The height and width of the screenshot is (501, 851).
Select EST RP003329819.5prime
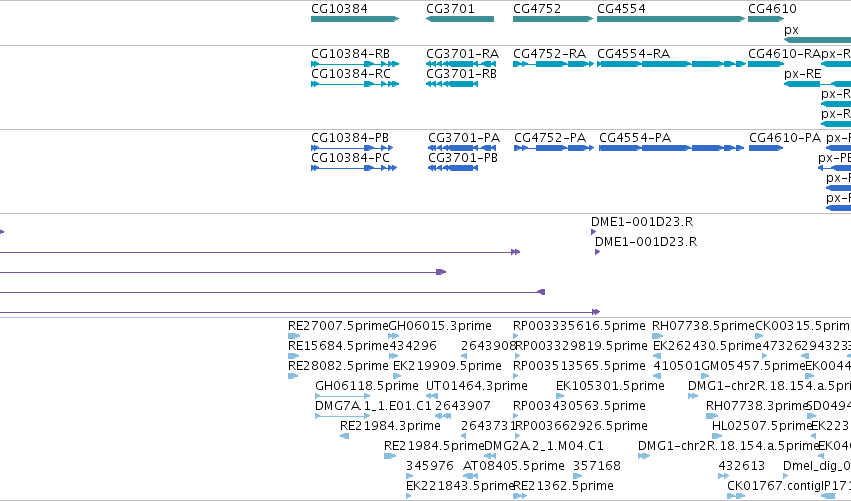[x=581, y=346]
